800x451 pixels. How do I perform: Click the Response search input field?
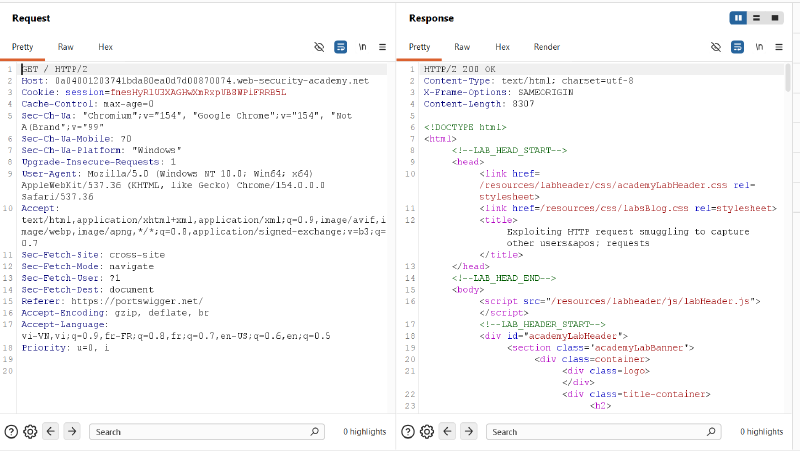coord(604,432)
